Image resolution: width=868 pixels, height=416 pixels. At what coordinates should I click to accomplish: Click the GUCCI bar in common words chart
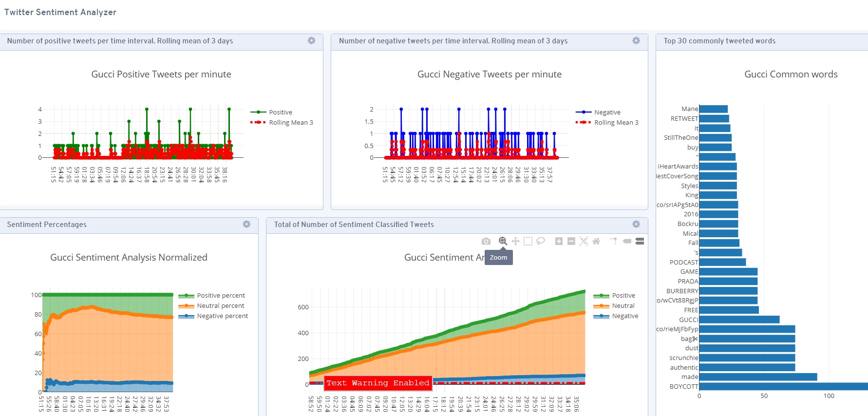[x=739, y=320]
